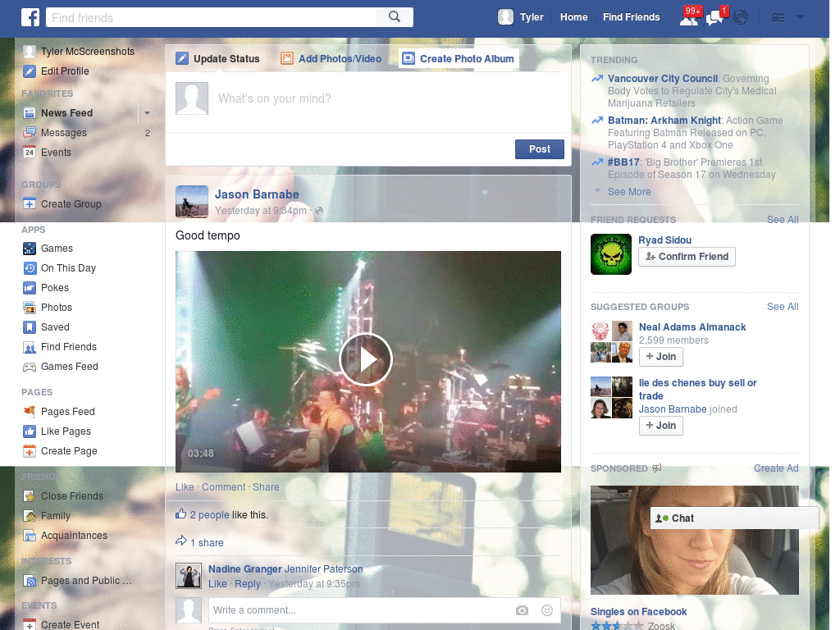This screenshot has height=630, width=840.
Task: Open the Chat bar
Action: [734, 518]
